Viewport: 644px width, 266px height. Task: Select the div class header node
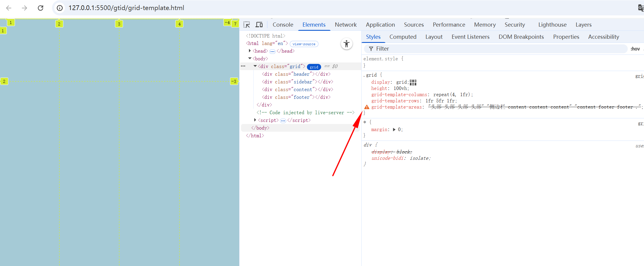point(296,74)
